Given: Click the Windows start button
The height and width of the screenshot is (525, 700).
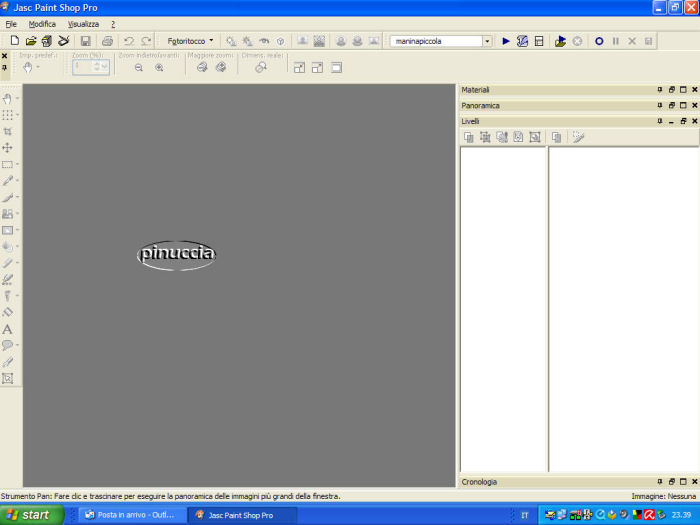Looking at the screenshot, I should click(32, 515).
